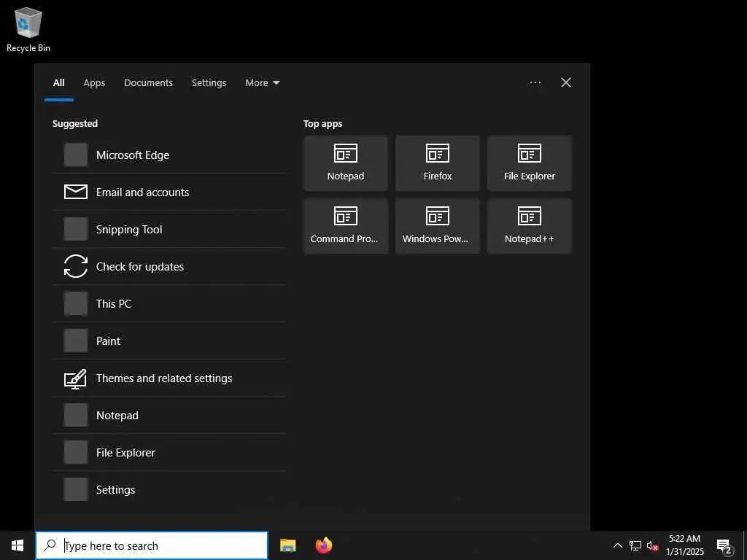Image resolution: width=747 pixels, height=560 pixels.
Task: Open the three-dots options menu
Action: tap(535, 83)
